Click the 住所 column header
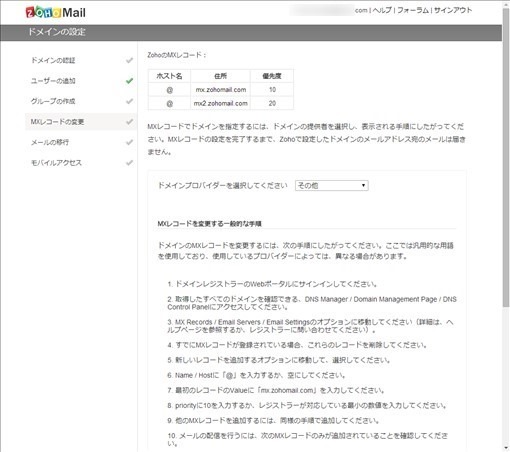The image size is (510, 452). click(221, 76)
